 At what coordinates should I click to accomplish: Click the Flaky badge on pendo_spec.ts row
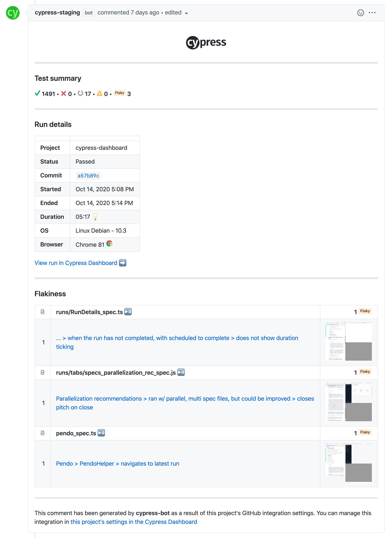point(365,432)
